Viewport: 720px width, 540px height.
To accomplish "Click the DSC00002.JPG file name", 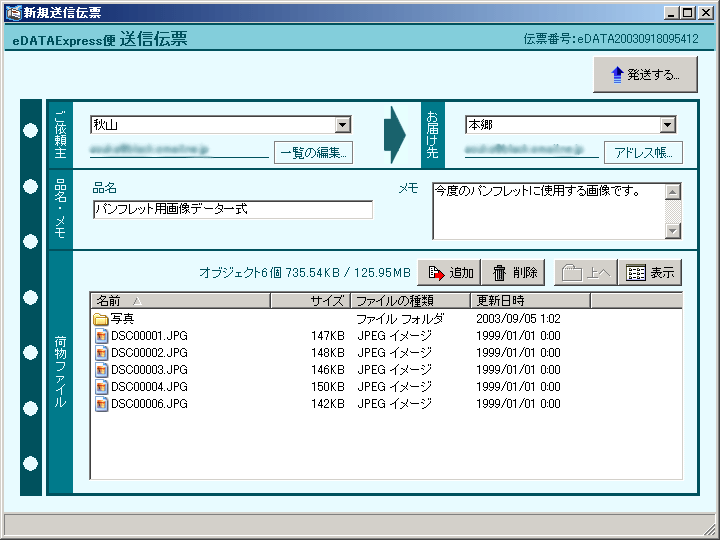I will tap(149, 353).
